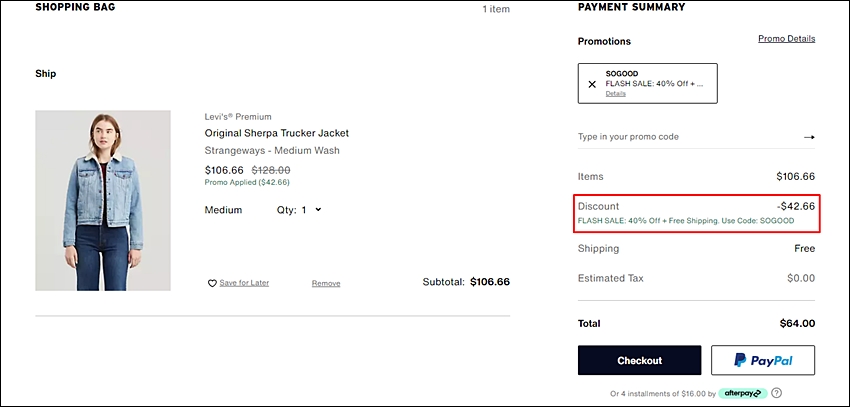Open the Promo Details link
The height and width of the screenshot is (407, 850).
(x=787, y=38)
